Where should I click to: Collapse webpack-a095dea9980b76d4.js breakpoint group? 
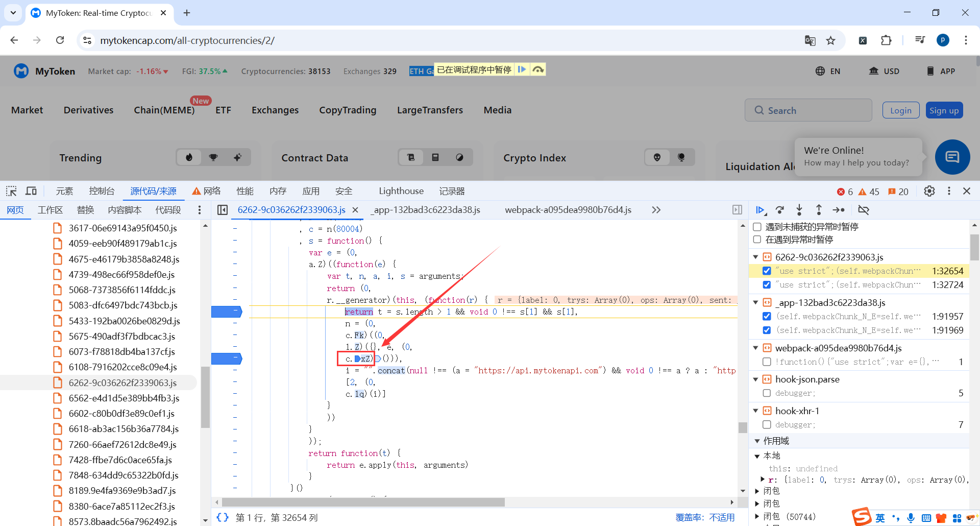(x=756, y=348)
